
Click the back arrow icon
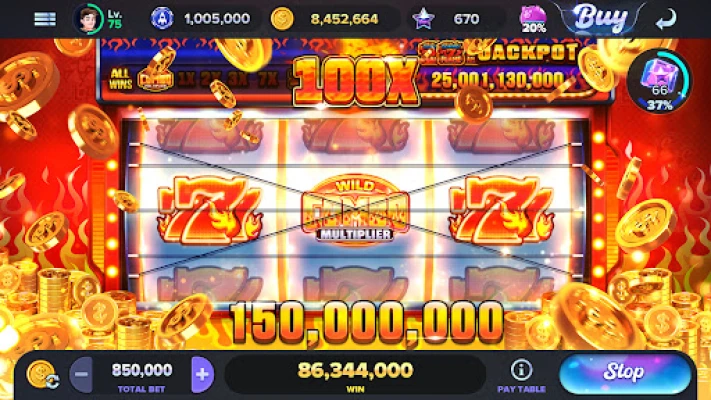[666, 19]
